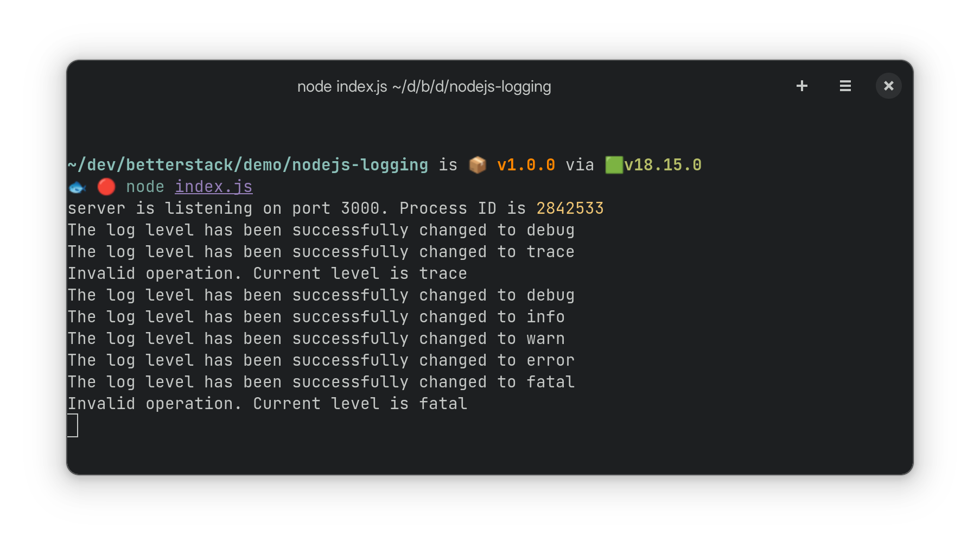Click the fish shell prompt icon

coord(77,187)
